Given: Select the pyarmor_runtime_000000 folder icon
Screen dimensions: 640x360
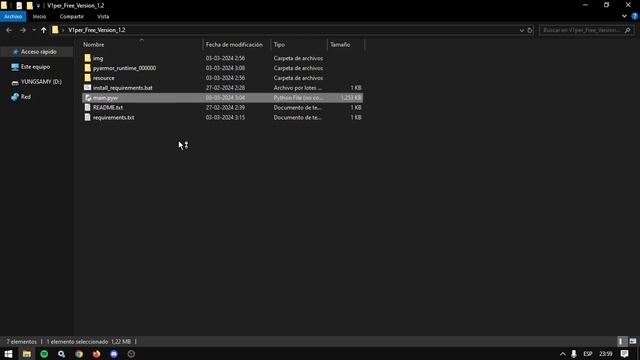Looking at the screenshot, I should 87,68.
